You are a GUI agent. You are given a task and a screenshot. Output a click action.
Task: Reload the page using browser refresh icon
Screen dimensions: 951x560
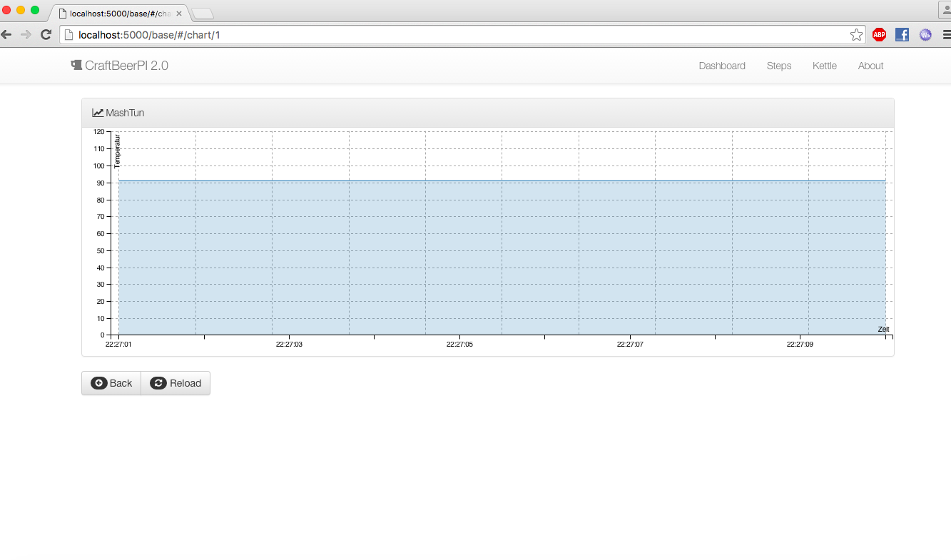[x=46, y=34]
